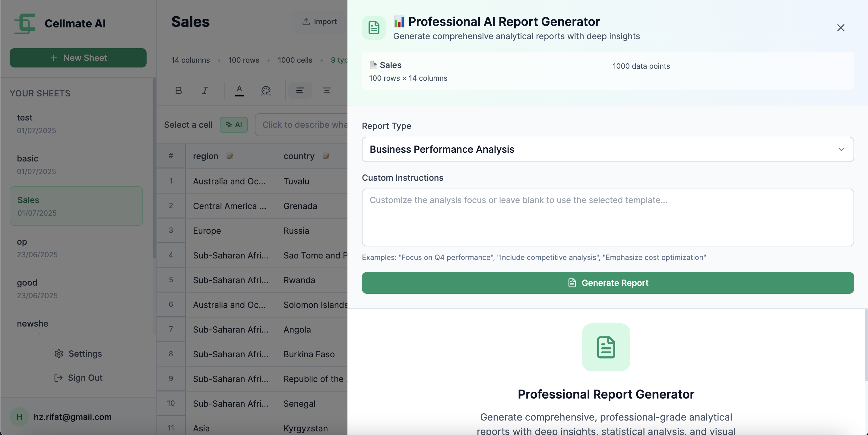The height and width of the screenshot is (435, 868).
Task: Click the edit icon beside country header
Action: (326, 156)
